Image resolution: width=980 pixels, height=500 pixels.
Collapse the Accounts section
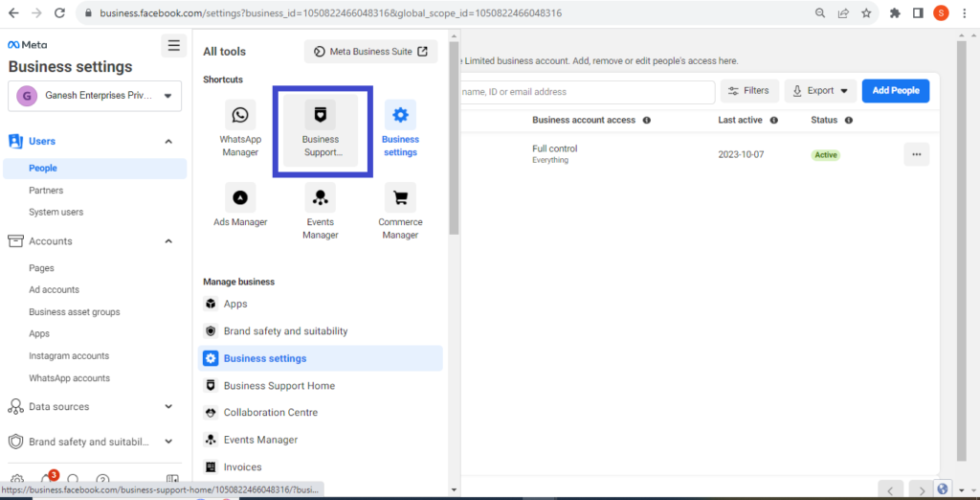168,241
